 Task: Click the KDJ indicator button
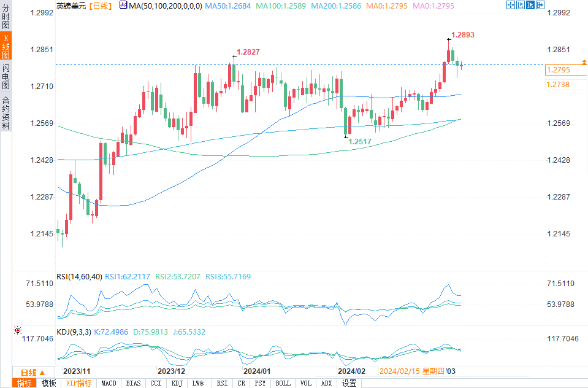tap(177, 383)
